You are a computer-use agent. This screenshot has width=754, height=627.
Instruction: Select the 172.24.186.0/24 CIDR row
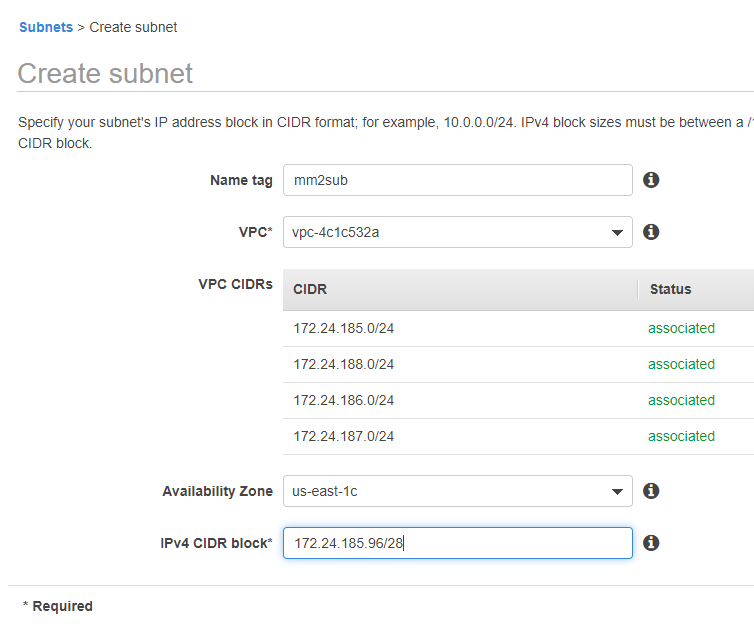(344, 400)
